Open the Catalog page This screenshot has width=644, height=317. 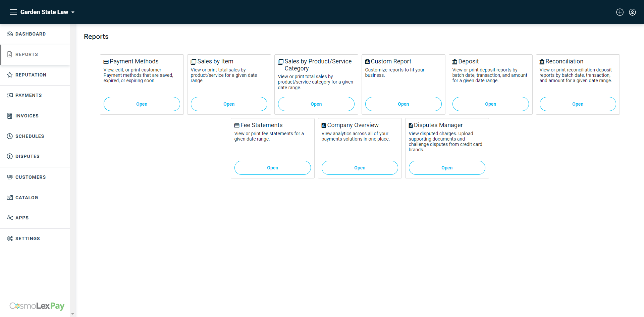click(35, 198)
